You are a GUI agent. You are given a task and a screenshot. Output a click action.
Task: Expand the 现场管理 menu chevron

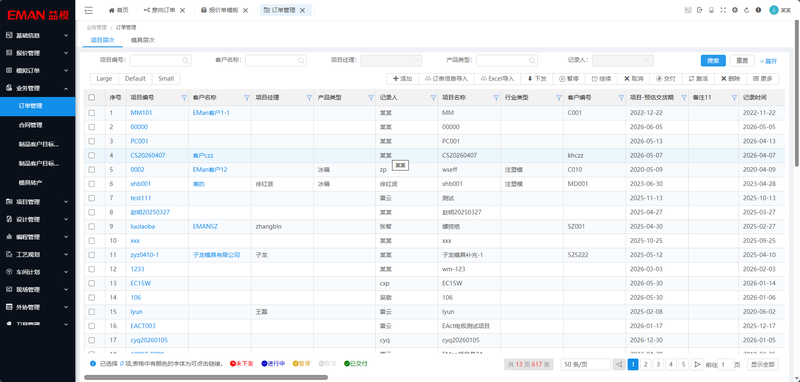[66, 290]
